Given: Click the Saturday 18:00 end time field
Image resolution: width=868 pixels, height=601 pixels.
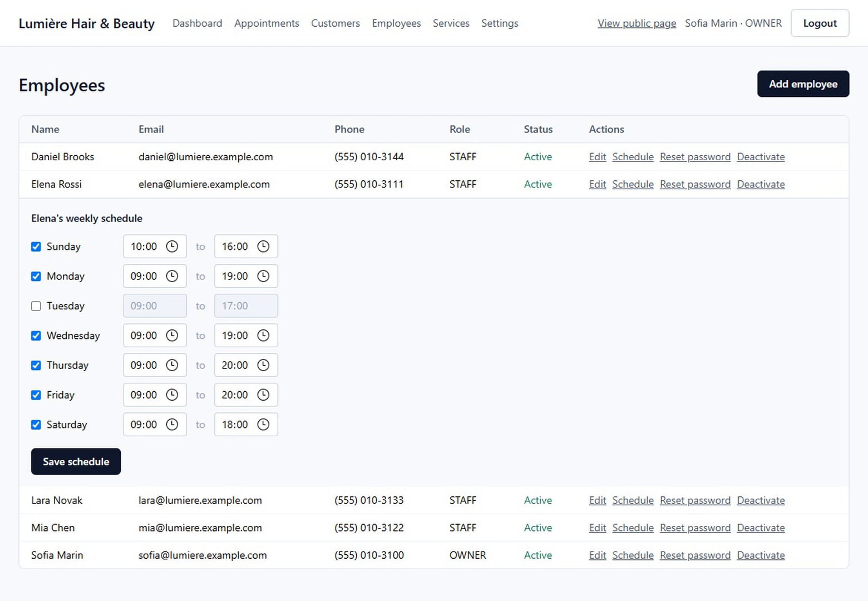Looking at the screenshot, I should point(246,425).
